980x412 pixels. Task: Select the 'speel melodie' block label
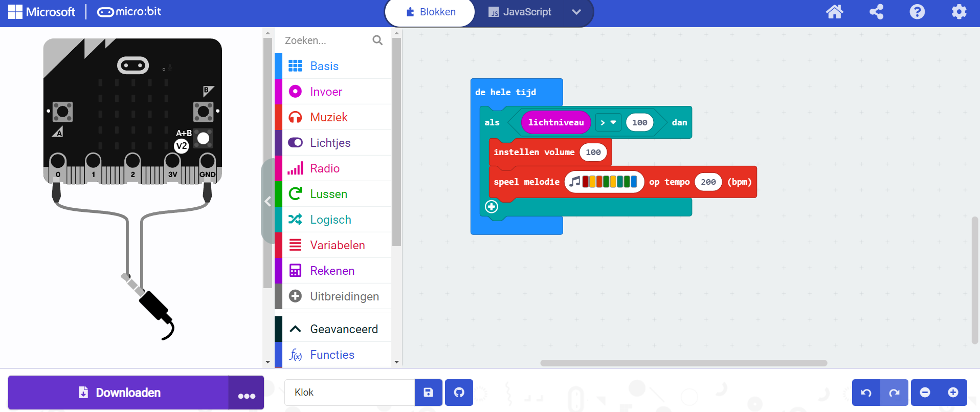526,182
